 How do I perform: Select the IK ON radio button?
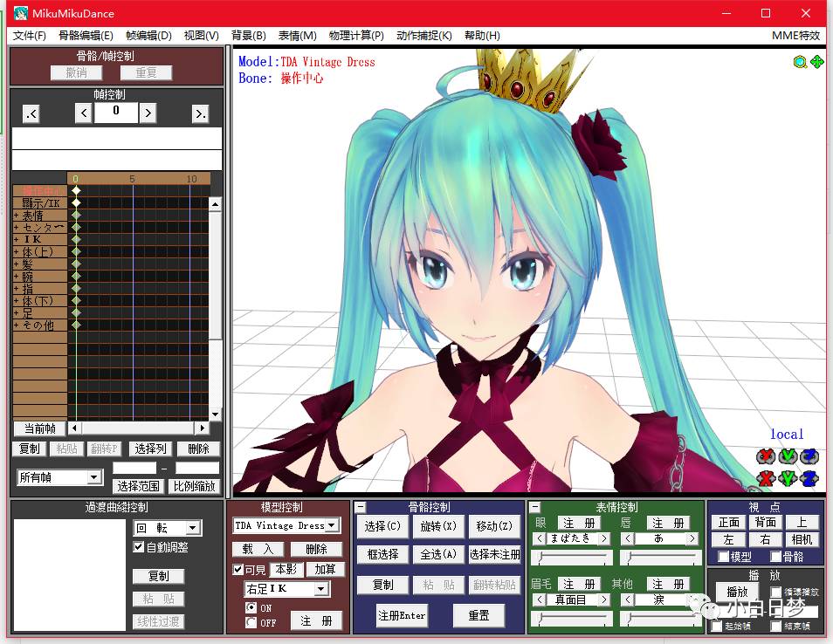coord(251,606)
